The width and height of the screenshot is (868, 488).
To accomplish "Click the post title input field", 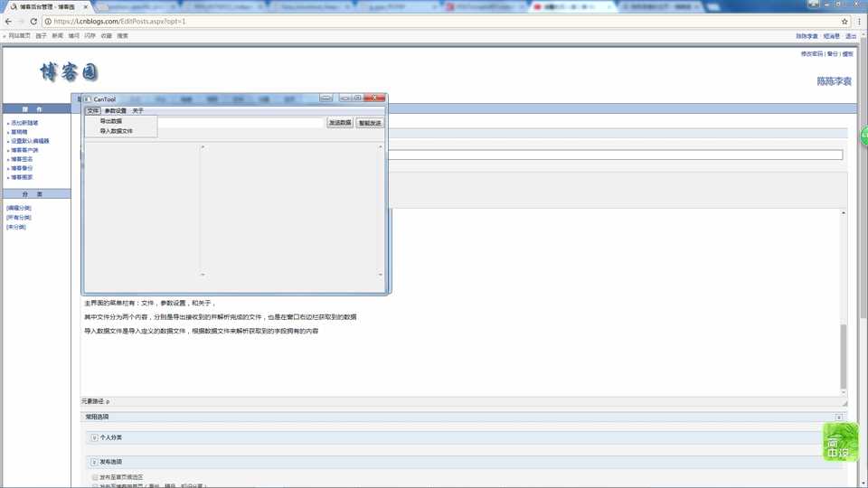I will click(616, 155).
